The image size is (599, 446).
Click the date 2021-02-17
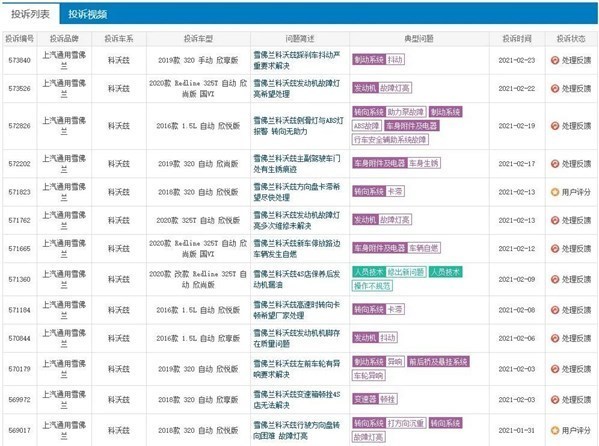coord(517,164)
